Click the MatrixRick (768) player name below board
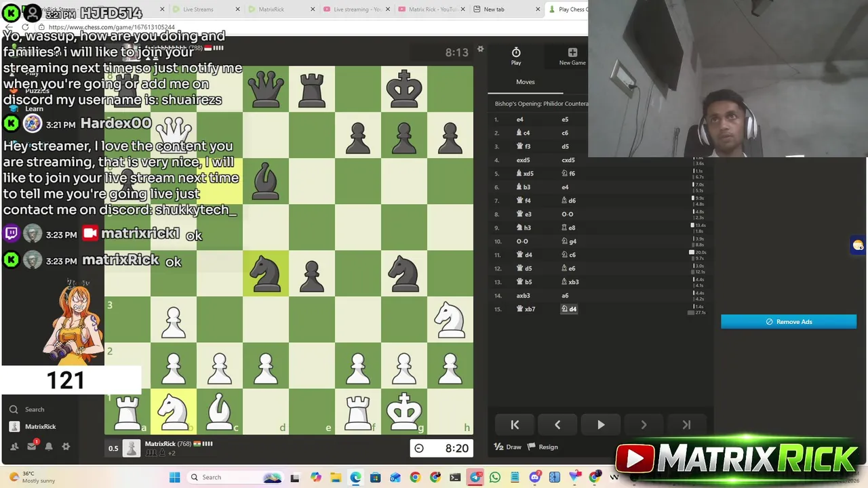The height and width of the screenshot is (488, 868). point(167,444)
